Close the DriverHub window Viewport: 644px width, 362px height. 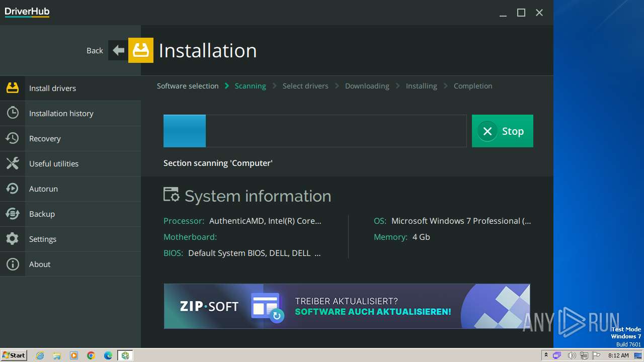pyautogui.click(x=539, y=13)
